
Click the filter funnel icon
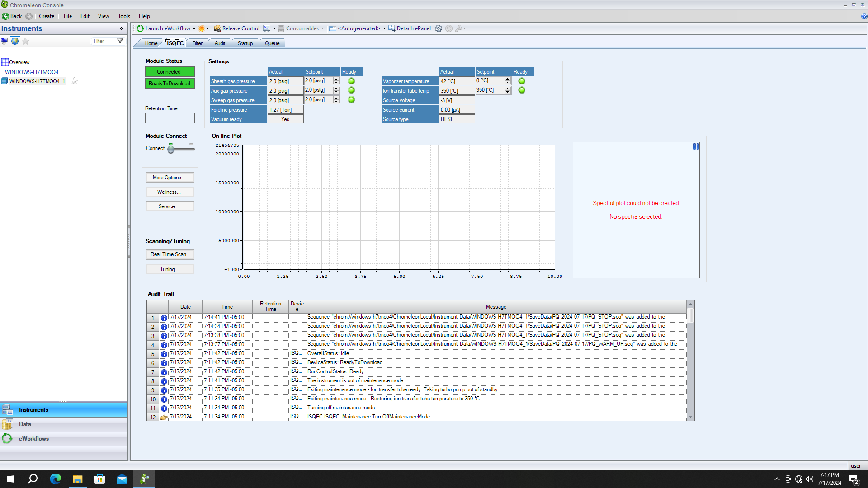tap(120, 41)
